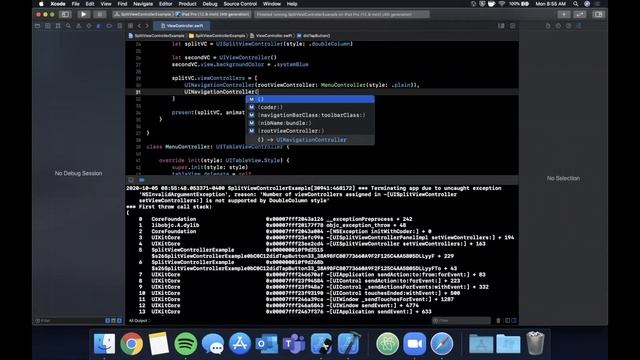Toggle the code review arrows button
This screenshot has height=360, width=640.
(x=580, y=14)
